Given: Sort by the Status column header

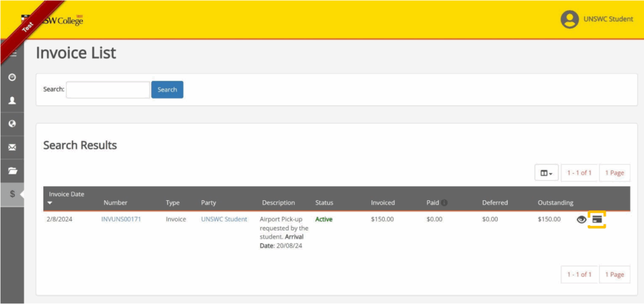Looking at the screenshot, I should click(x=324, y=203).
